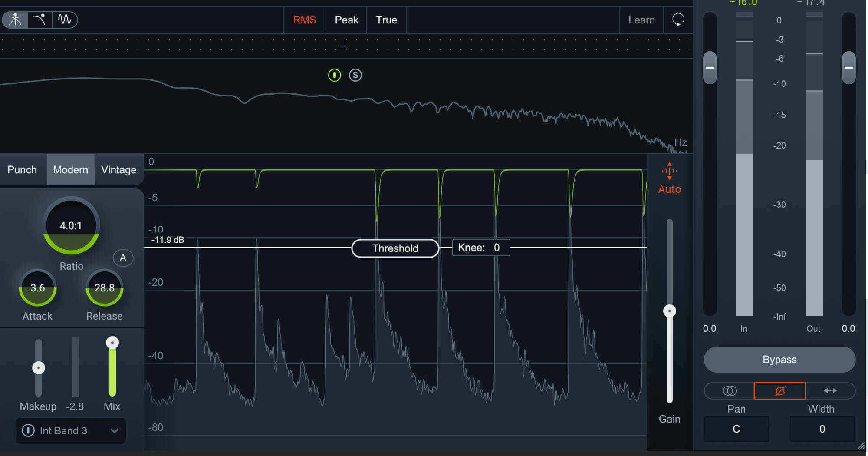Click the reset circular arrow icon
Screen dimensions: 868x456
pyautogui.click(x=678, y=20)
